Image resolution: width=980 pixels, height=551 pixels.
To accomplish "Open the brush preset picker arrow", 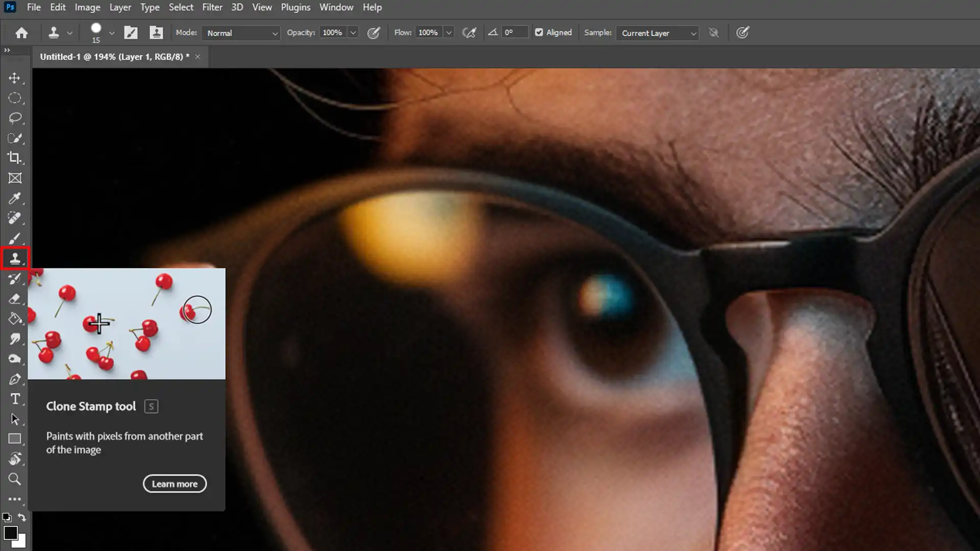I will (x=112, y=33).
